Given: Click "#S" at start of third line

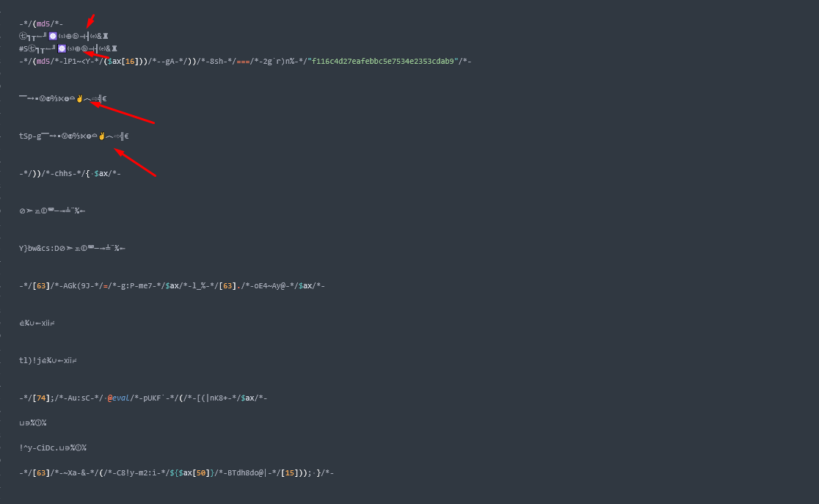Looking at the screenshot, I should tap(23, 48).
